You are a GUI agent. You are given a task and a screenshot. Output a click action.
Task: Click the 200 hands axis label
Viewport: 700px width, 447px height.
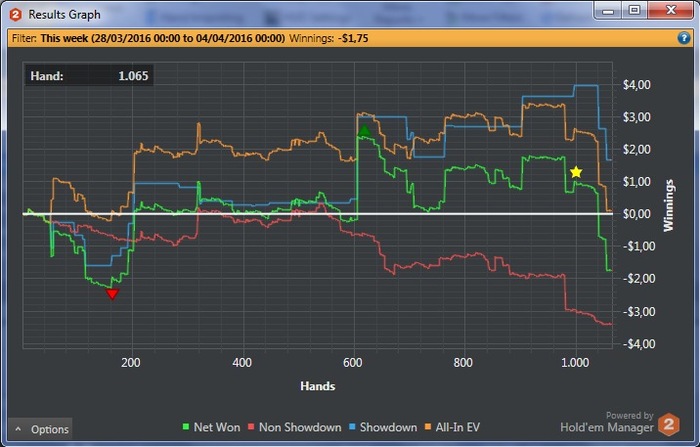coord(130,363)
